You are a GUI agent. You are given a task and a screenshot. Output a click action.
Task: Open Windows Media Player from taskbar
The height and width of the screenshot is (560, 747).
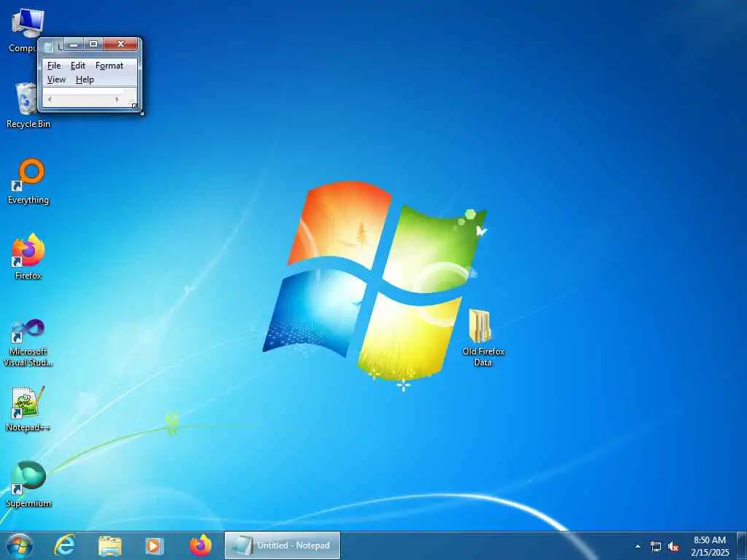click(x=154, y=545)
